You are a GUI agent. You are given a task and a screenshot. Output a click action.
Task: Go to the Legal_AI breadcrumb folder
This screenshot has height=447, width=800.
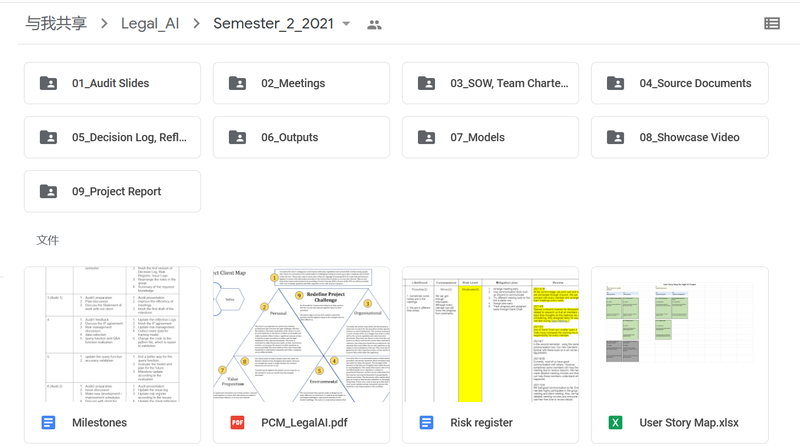pyautogui.click(x=150, y=23)
